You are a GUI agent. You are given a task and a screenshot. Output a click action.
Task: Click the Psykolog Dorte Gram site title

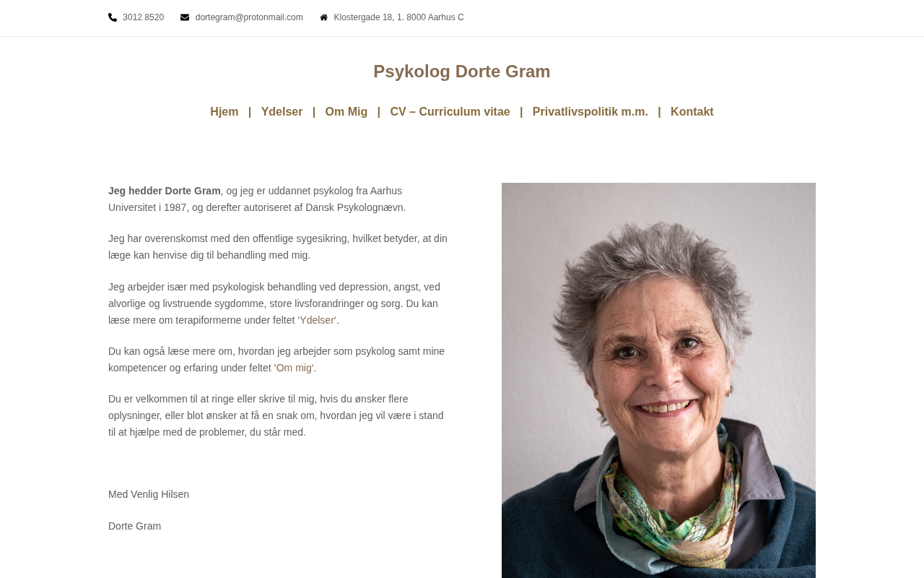pyautogui.click(x=462, y=72)
